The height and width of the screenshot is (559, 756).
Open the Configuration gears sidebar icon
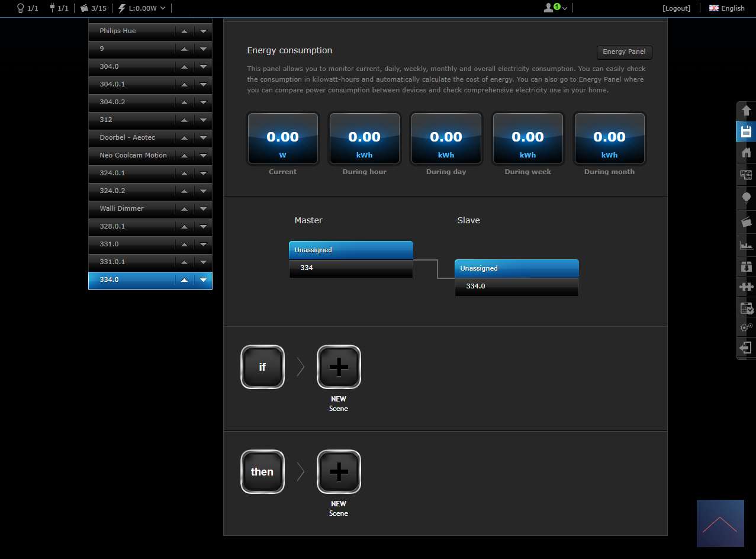[x=746, y=327]
